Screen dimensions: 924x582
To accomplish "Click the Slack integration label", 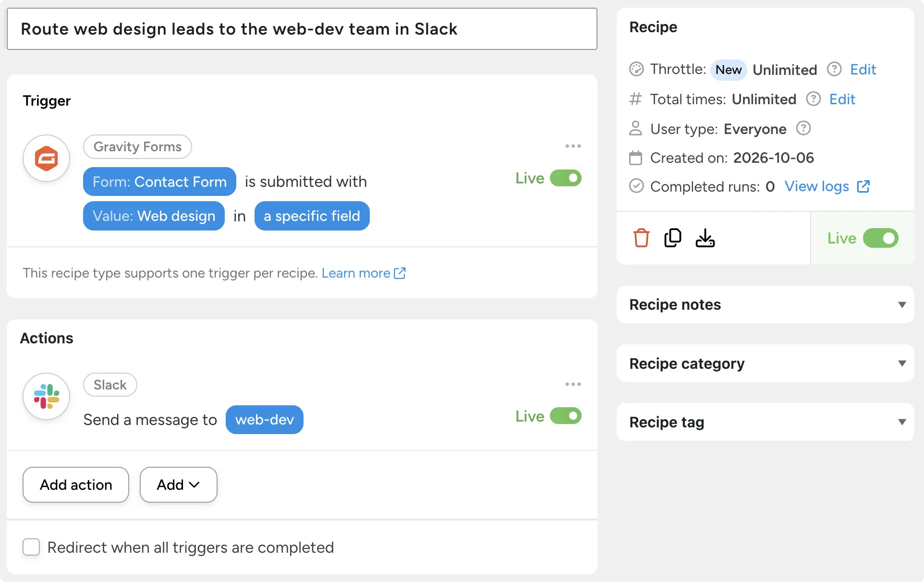I will (110, 385).
